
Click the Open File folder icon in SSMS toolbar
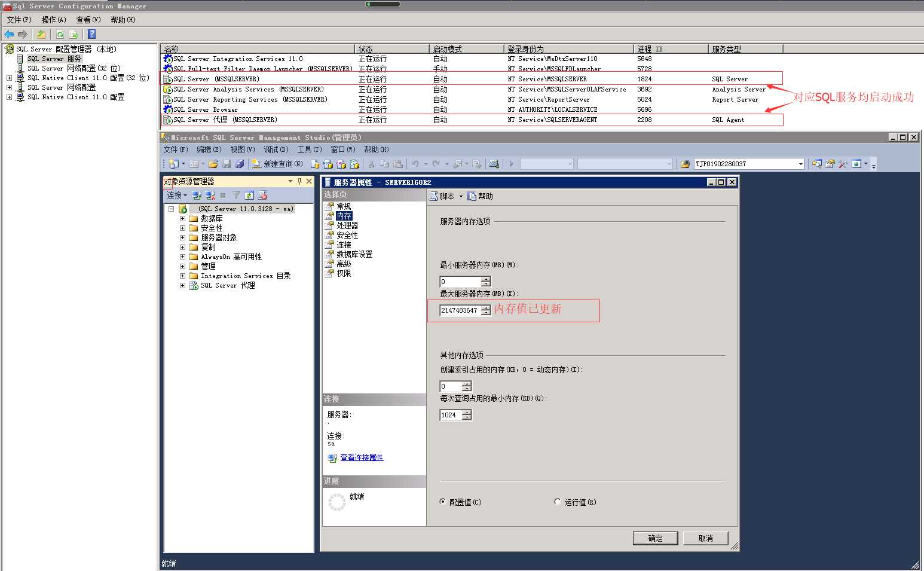coord(213,164)
